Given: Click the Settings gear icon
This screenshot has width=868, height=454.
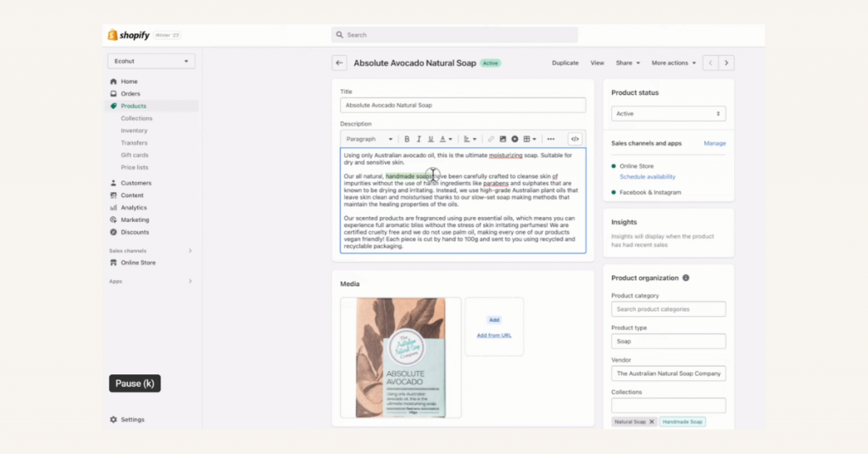Looking at the screenshot, I should (114, 420).
